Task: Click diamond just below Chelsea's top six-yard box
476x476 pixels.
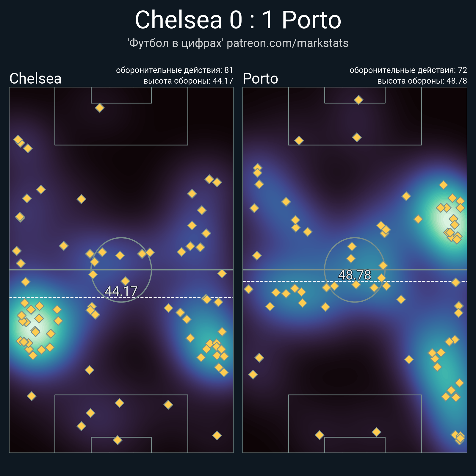Action: coord(100,108)
